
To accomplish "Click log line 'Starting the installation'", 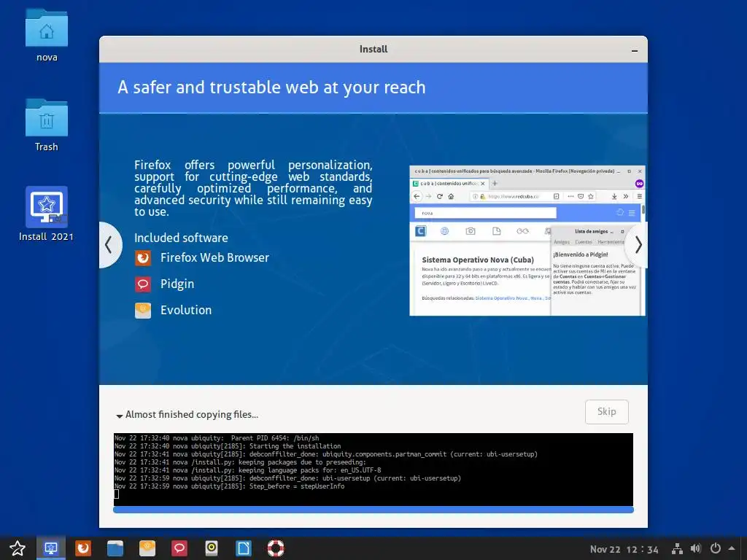I will tap(295, 446).
